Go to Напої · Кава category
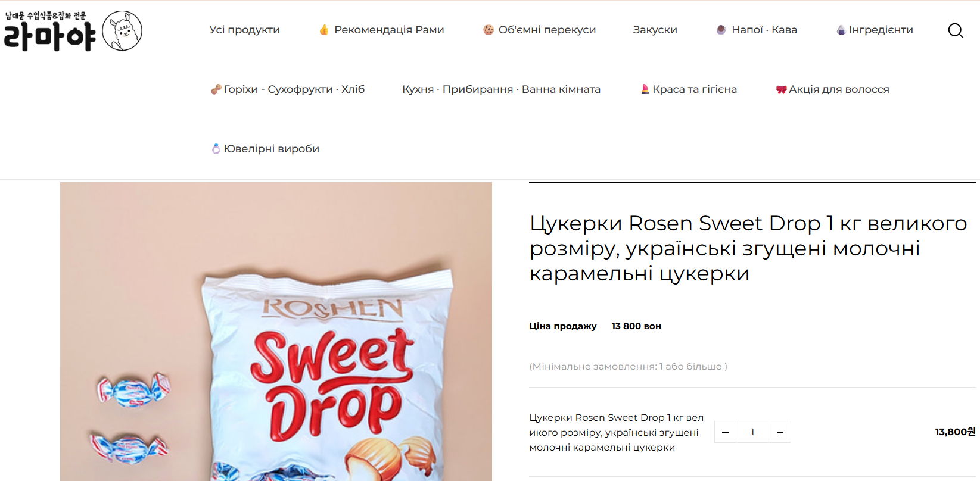The height and width of the screenshot is (481, 980). (x=764, y=30)
